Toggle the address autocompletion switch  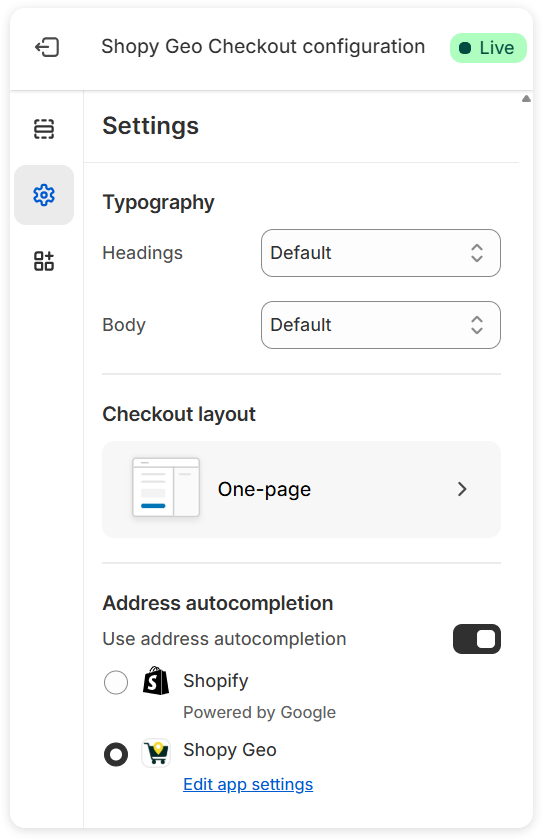click(477, 639)
